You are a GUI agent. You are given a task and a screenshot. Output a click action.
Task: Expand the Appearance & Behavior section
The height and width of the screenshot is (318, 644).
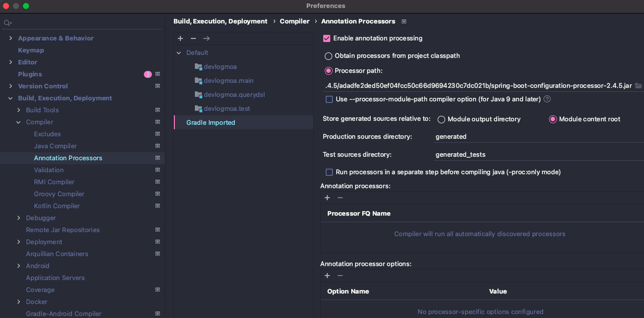pyautogui.click(x=10, y=38)
